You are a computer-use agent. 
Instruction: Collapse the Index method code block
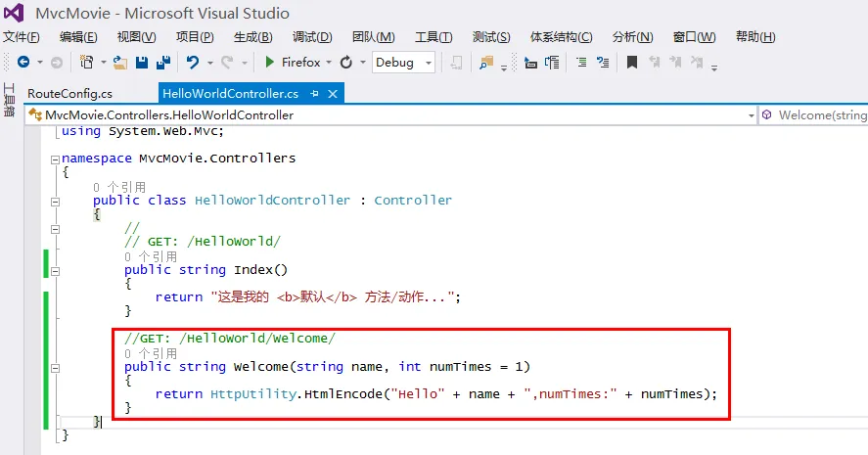(55, 271)
